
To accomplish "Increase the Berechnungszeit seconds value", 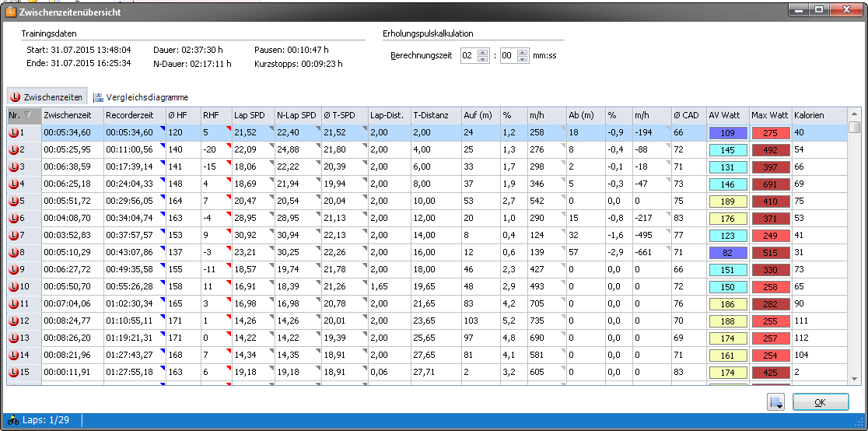I will click(522, 53).
